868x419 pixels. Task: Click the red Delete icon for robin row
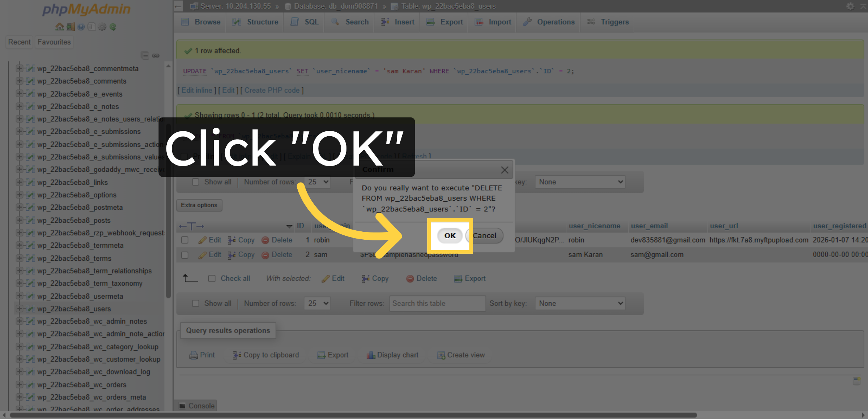(265, 240)
